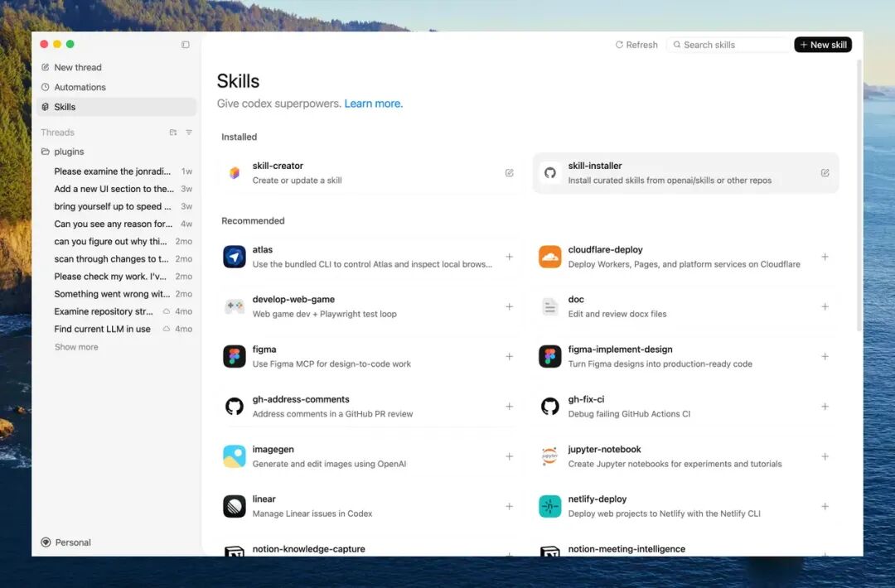Click the filter icon beside Threads
The height and width of the screenshot is (588, 895).
click(x=188, y=132)
